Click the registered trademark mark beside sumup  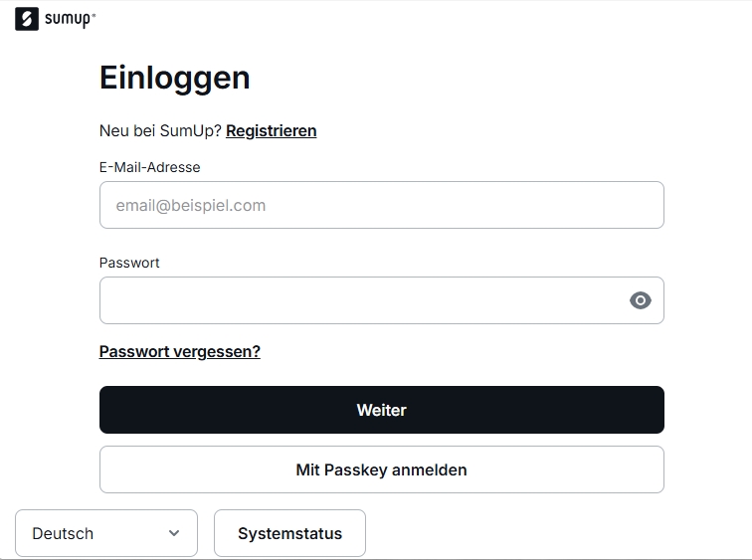(94, 15)
